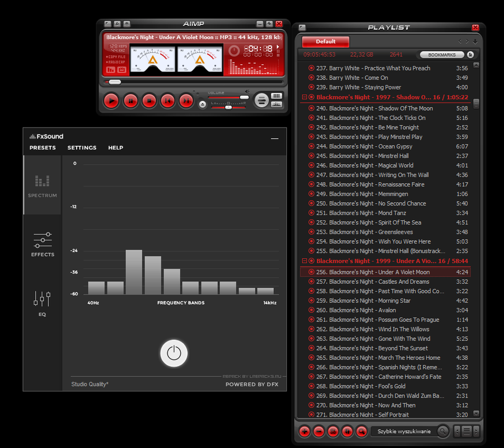Click the playlist window menu icon top-left
The width and height of the screenshot is (504, 448).
(302, 27)
